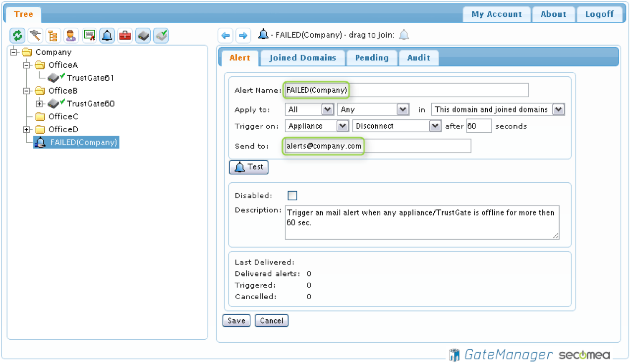
Task: Switch to the Audit tab
Action: tap(419, 58)
